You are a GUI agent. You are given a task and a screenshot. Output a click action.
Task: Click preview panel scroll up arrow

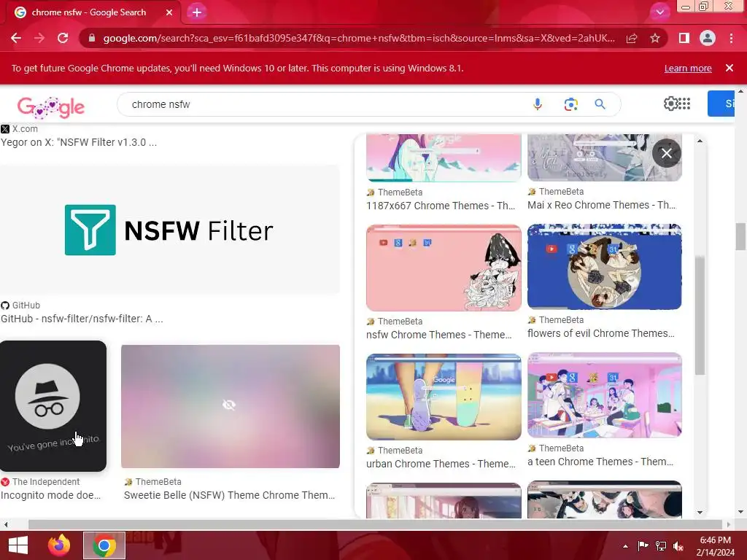point(700,141)
